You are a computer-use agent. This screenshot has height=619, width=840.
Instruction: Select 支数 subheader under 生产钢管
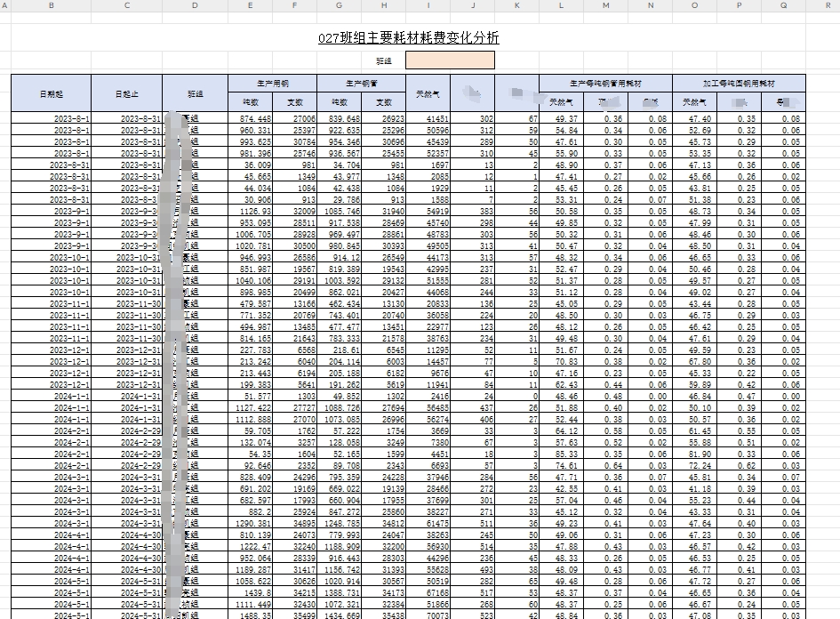(383, 102)
